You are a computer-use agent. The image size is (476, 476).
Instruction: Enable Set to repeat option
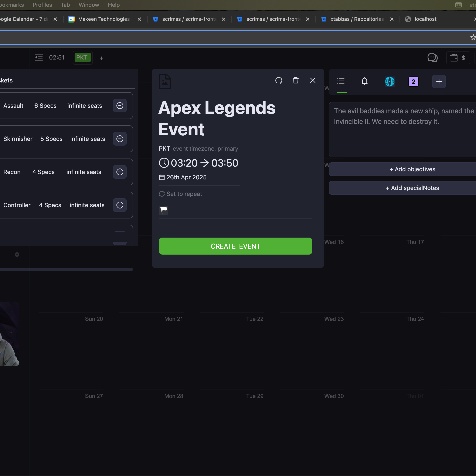(181, 194)
